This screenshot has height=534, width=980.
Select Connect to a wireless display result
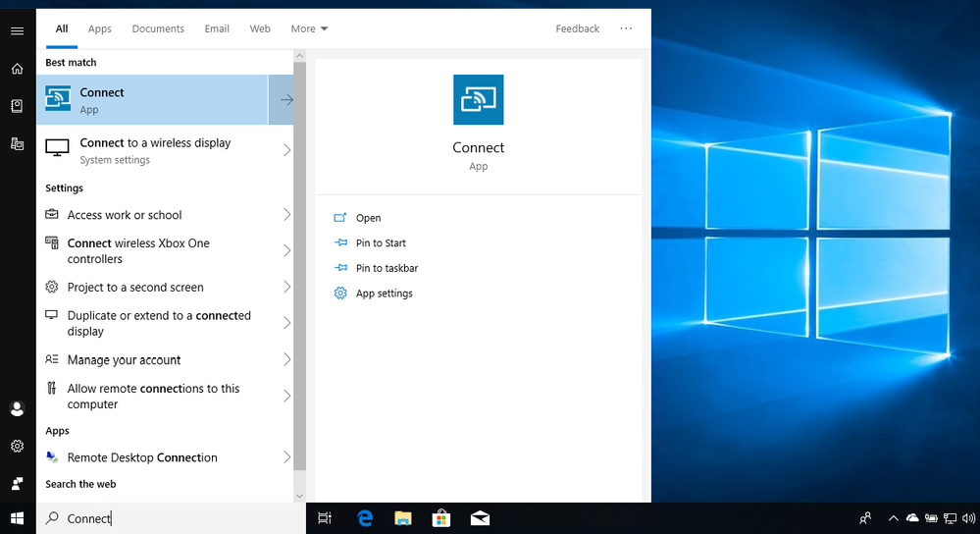coord(165,150)
